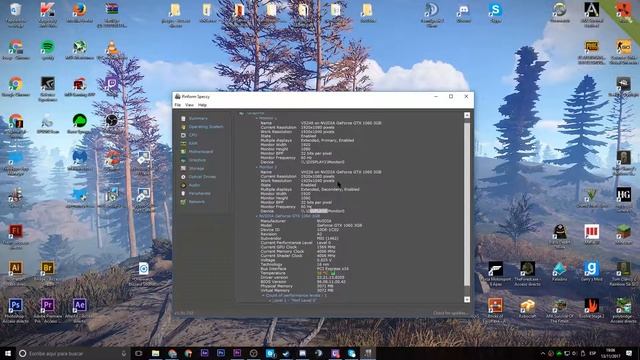The image size is (640, 360).
Task: Select the Photoshop (Ps) desktop shortcut
Action: click(x=16, y=310)
